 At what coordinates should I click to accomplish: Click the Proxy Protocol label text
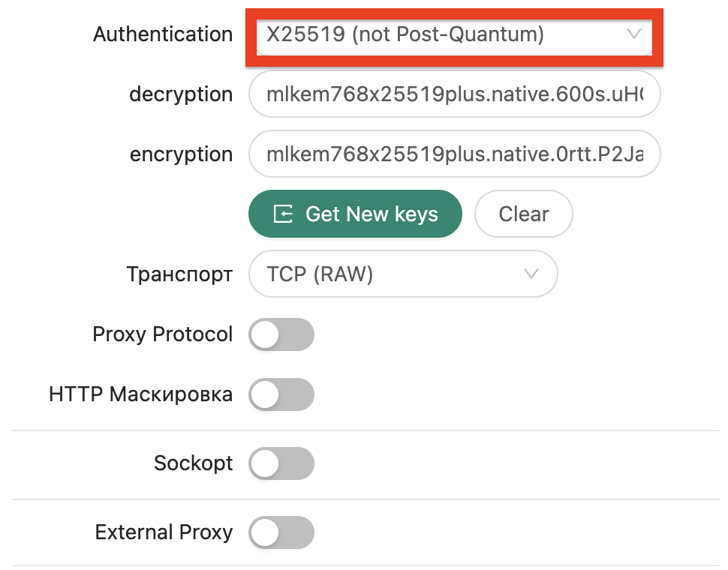pyautogui.click(x=163, y=334)
